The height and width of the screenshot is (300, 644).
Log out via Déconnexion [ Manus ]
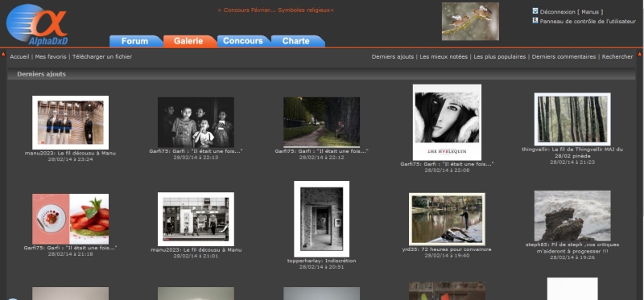click(572, 12)
